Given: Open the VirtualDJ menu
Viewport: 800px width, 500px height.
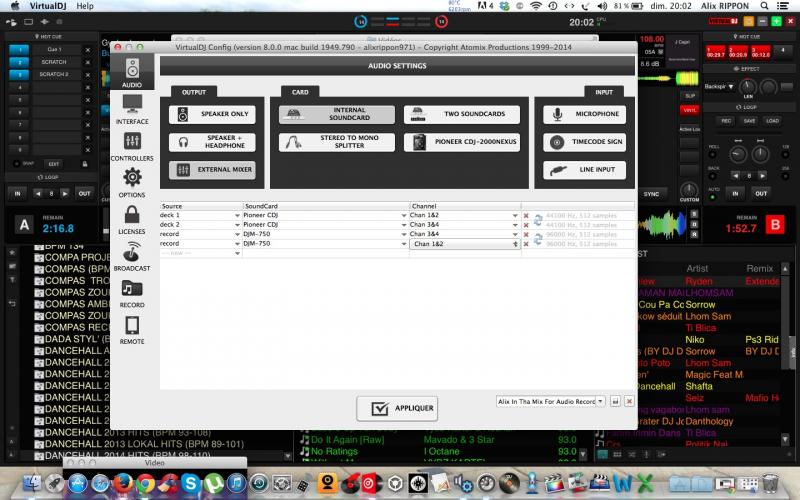Looking at the screenshot, I should coord(49,6).
